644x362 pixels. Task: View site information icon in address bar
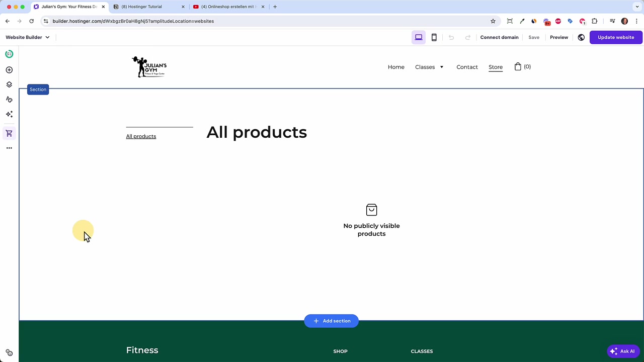(x=46, y=21)
